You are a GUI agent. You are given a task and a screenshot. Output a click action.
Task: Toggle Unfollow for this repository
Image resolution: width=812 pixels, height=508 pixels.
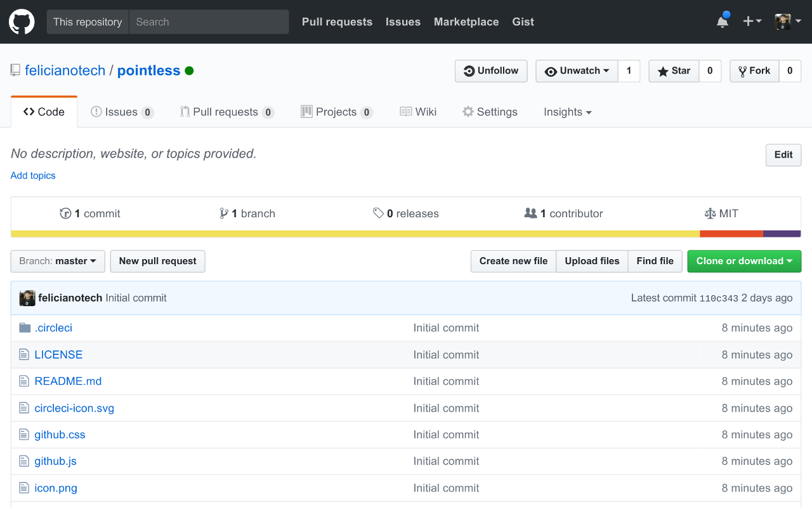point(491,71)
